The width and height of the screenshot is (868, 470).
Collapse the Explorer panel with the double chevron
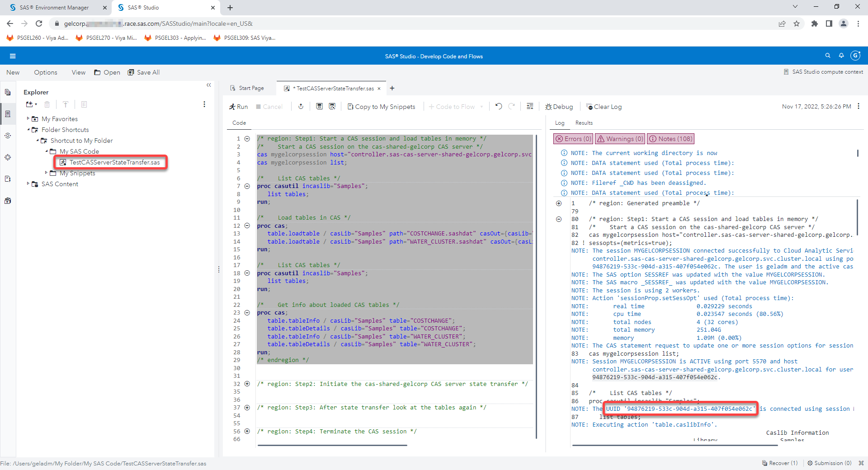click(209, 85)
